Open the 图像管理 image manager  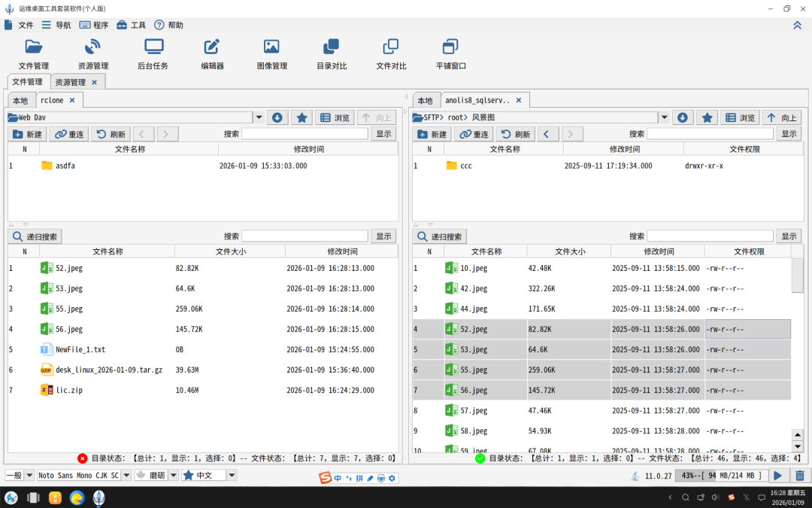(x=272, y=54)
